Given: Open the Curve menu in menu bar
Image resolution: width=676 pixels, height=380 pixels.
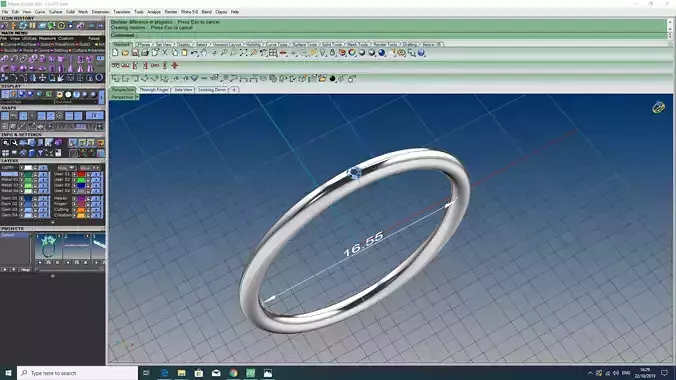Looking at the screenshot, I should pos(40,12).
